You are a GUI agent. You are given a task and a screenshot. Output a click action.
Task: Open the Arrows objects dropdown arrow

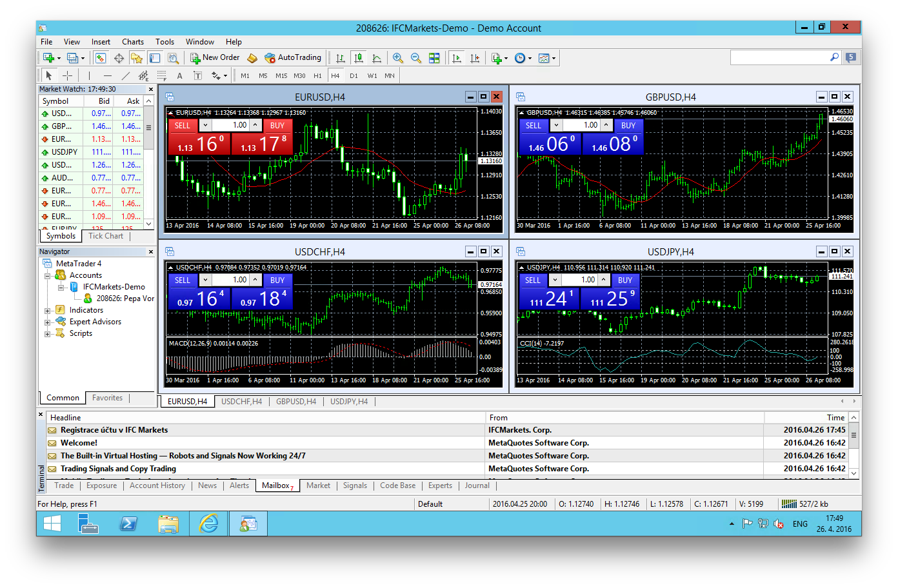(225, 76)
